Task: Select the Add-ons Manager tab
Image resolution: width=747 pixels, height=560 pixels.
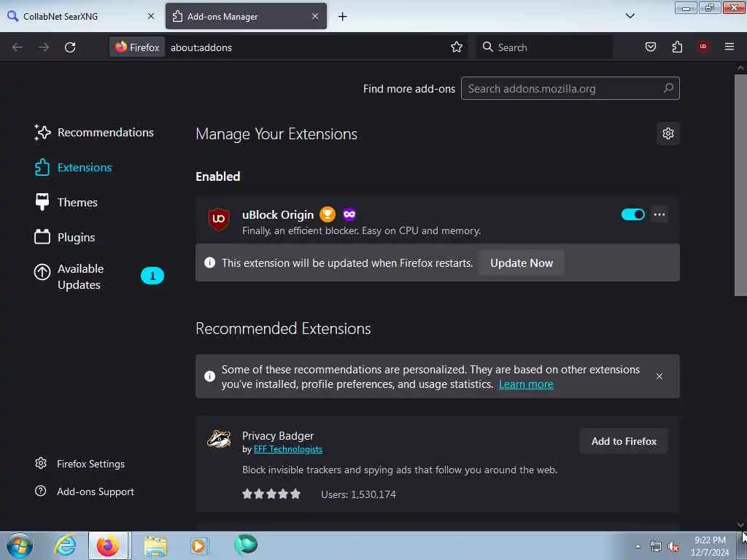Action: pos(246,16)
